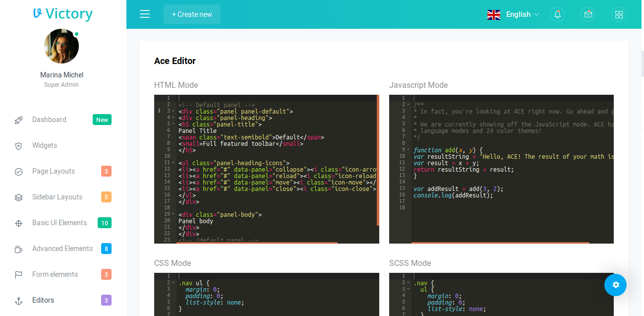This screenshot has height=316, width=644.
Task: Collapse the HTML fold arrow at line 19
Action: pyautogui.click(x=173, y=214)
